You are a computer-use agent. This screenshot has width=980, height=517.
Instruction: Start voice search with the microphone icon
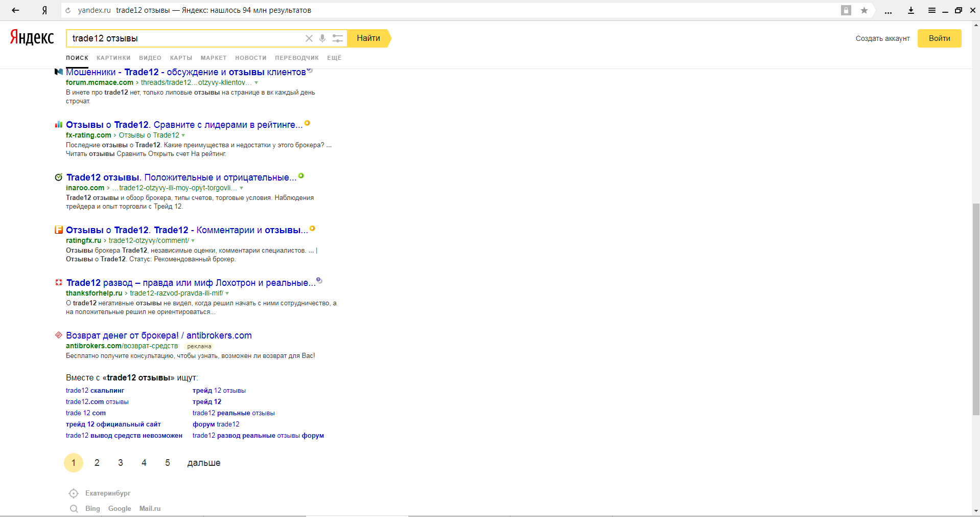[322, 38]
